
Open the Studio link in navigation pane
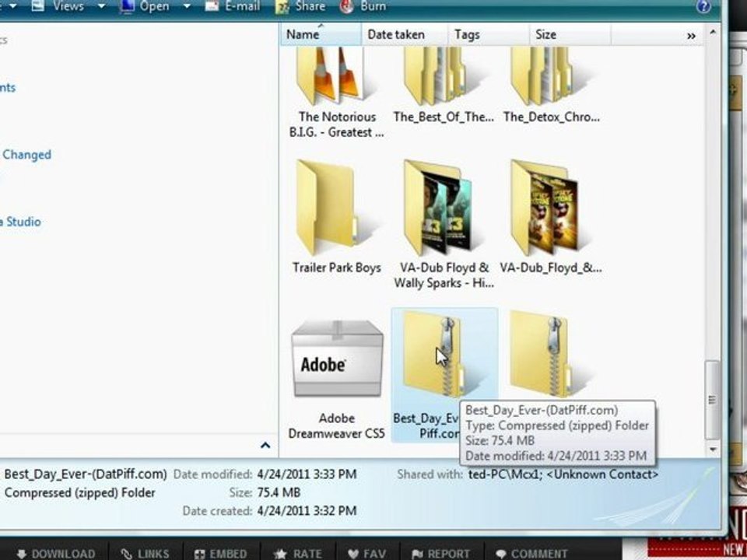(x=20, y=222)
